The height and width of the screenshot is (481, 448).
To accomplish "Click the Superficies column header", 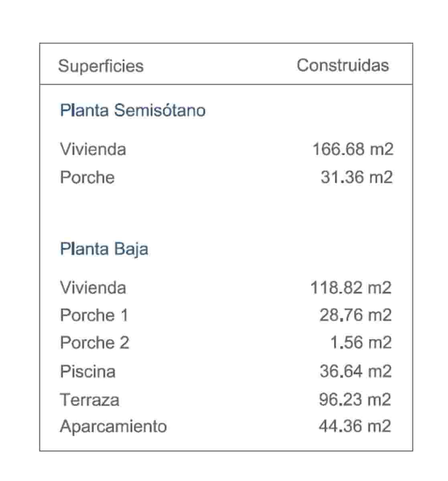I will click(101, 66).
